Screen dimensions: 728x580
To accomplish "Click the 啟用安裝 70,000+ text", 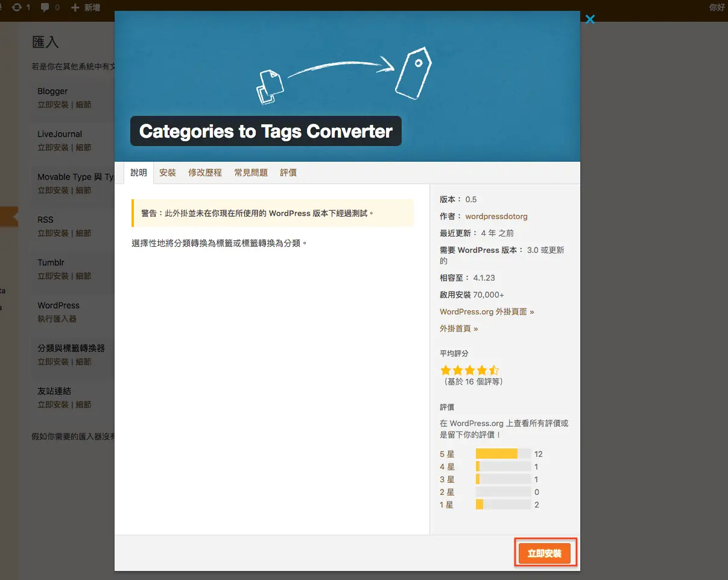I will tap(472, 295).
